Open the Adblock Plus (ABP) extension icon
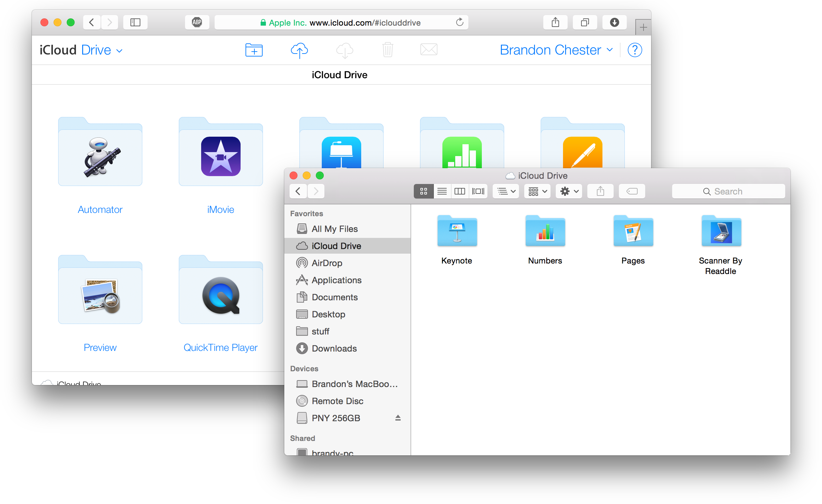The width and height of the screenshot is (822, 504). [197, 22]
